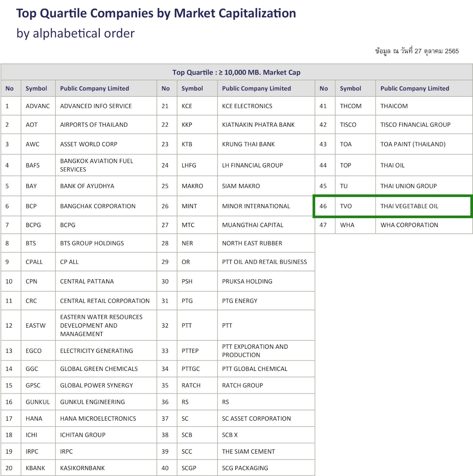Select the Thai date text at top right
The height and width of the screenshot is (476, 473).
(417, 51)
